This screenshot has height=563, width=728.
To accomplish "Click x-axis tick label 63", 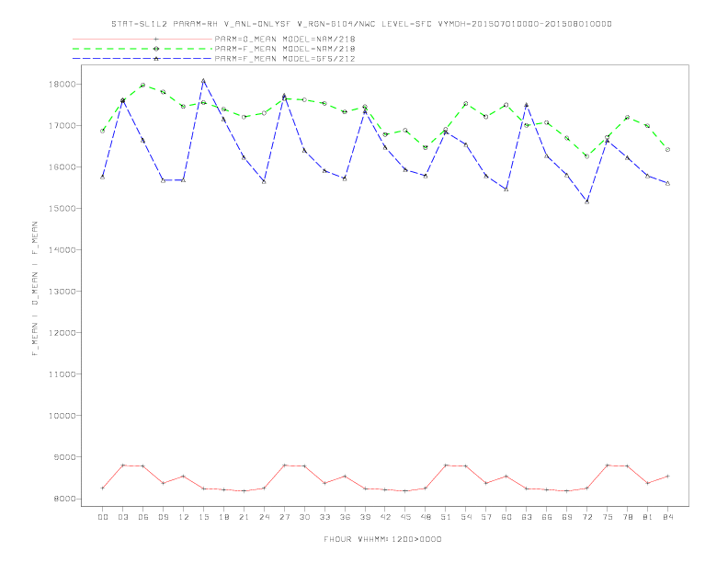I will (x=527, y=517).
